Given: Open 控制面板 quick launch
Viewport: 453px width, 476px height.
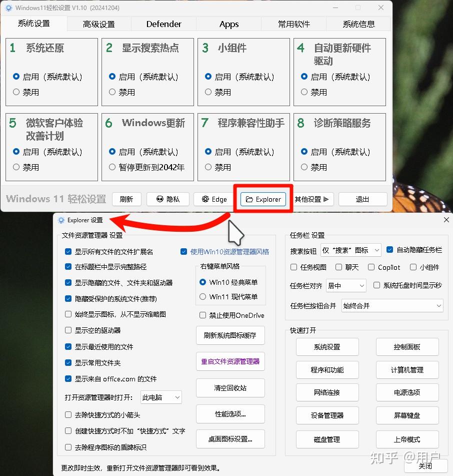Looking at the screenshot, I should [x=407, y=347].
